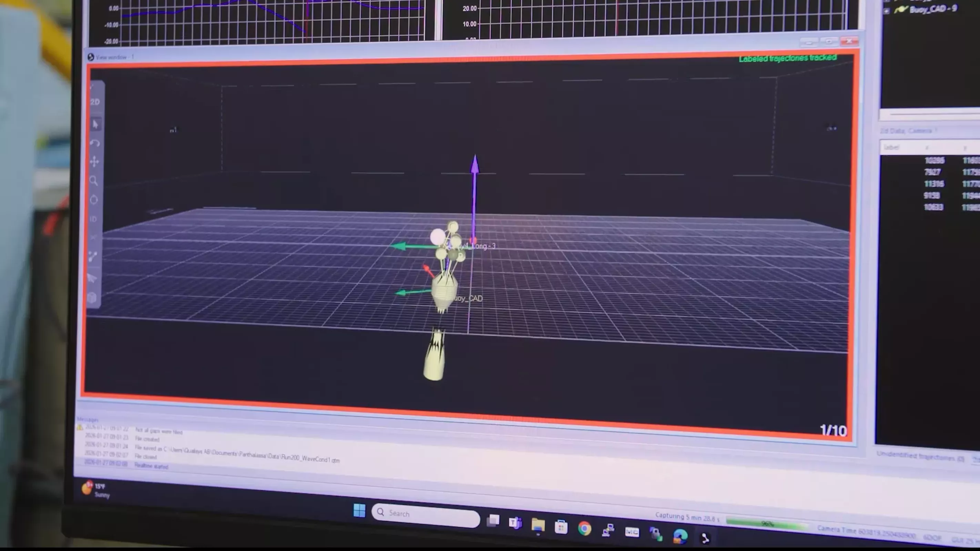The image size is (980, 551).
Task: Click the cut trajectory X tool icon
Action: [93, 238]
